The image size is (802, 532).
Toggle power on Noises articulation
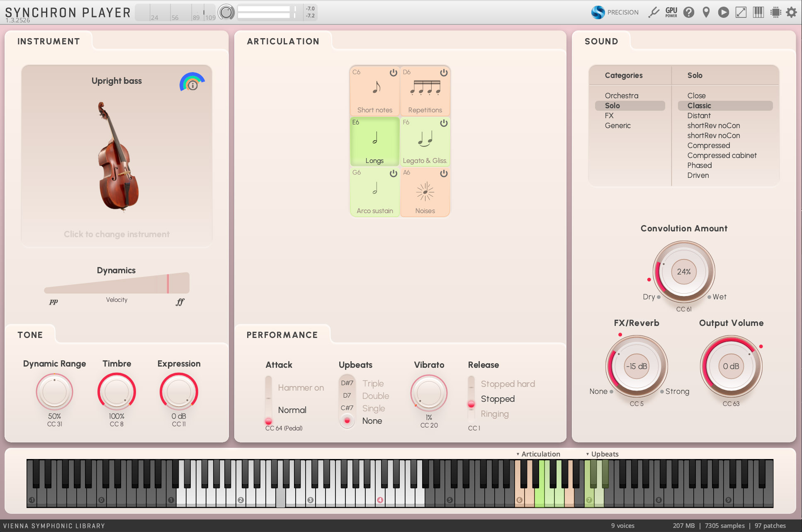(444, 173)
